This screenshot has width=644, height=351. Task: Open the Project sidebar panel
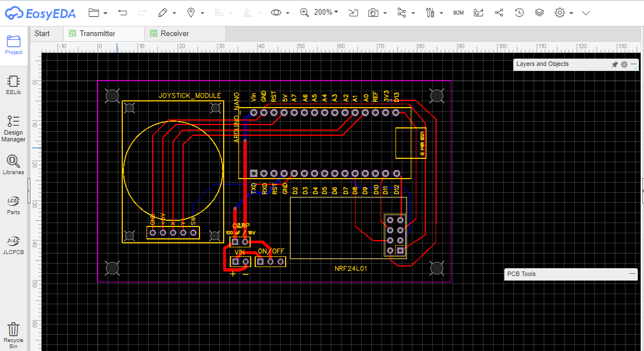coord(14,45)
